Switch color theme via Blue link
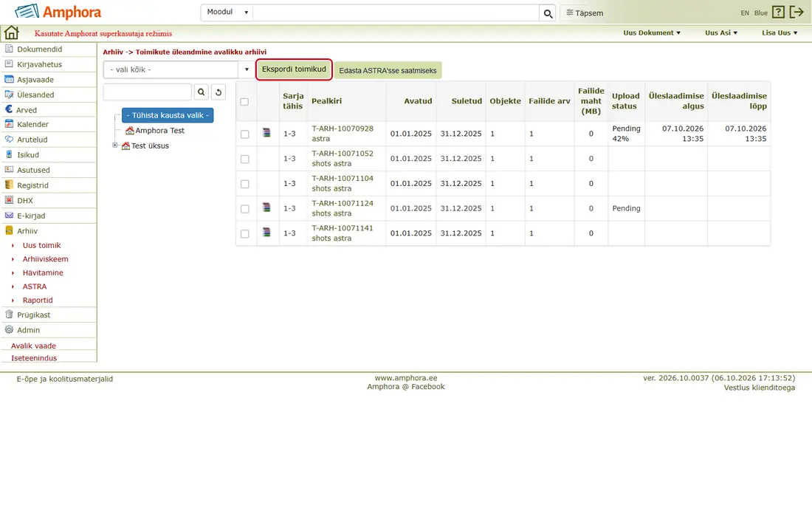Viewport: 812px width, 508px height. click(x=761, y=13)
